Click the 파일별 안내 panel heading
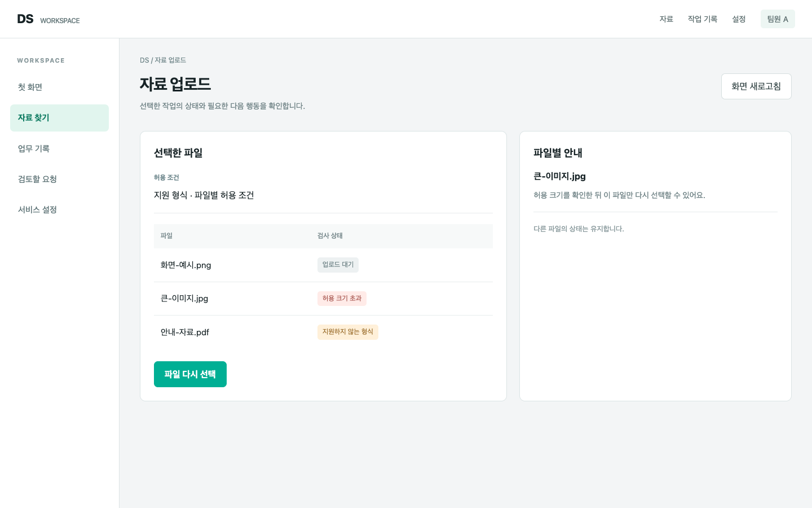 click(558, 153)
